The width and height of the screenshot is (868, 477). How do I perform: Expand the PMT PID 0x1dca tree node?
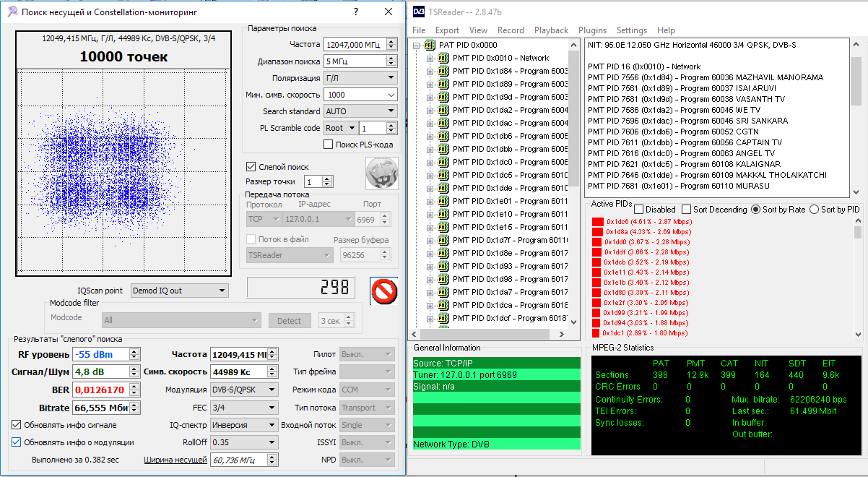(430, 305)
